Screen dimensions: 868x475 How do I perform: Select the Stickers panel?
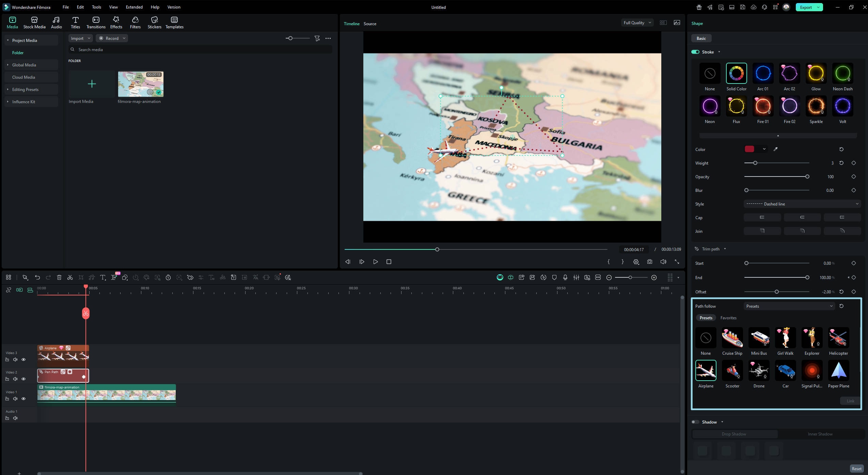click(155, 22)
